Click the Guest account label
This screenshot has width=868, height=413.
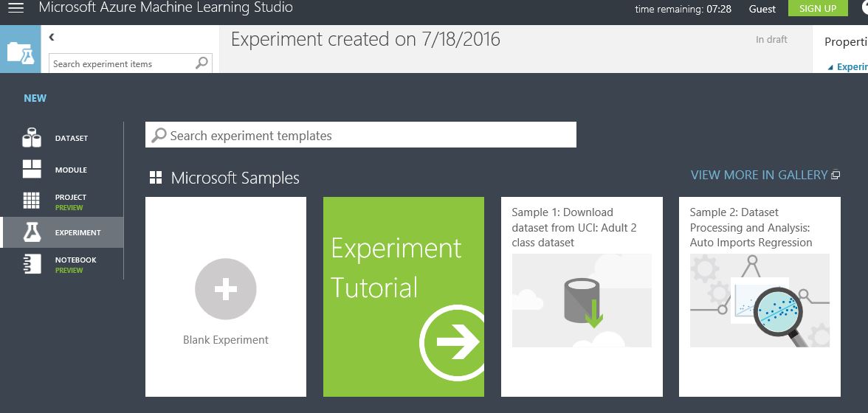(762, 9)
